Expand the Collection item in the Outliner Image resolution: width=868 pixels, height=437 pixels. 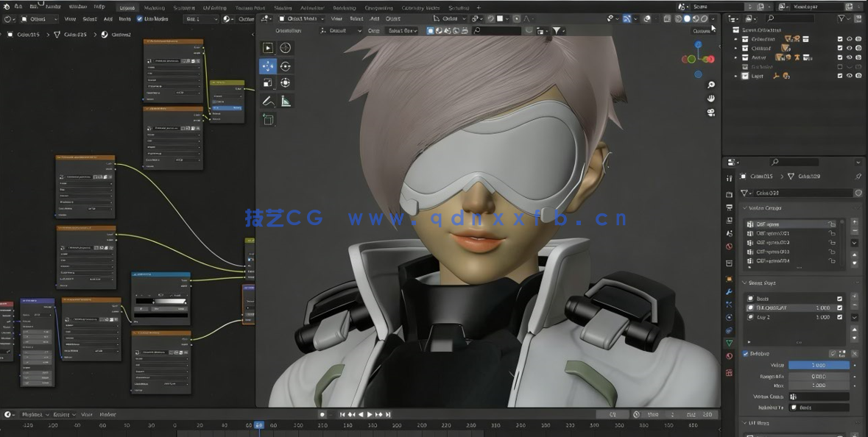(735, 39)
